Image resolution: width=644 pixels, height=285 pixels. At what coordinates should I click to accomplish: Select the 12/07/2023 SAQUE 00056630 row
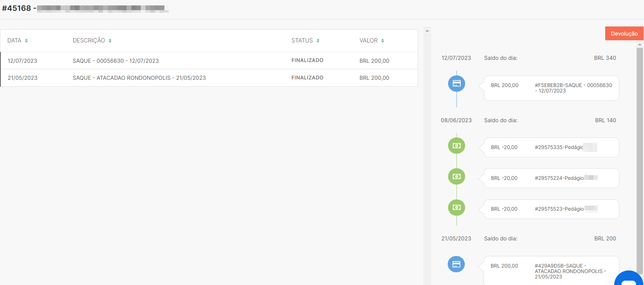click(x=209, y=61)
